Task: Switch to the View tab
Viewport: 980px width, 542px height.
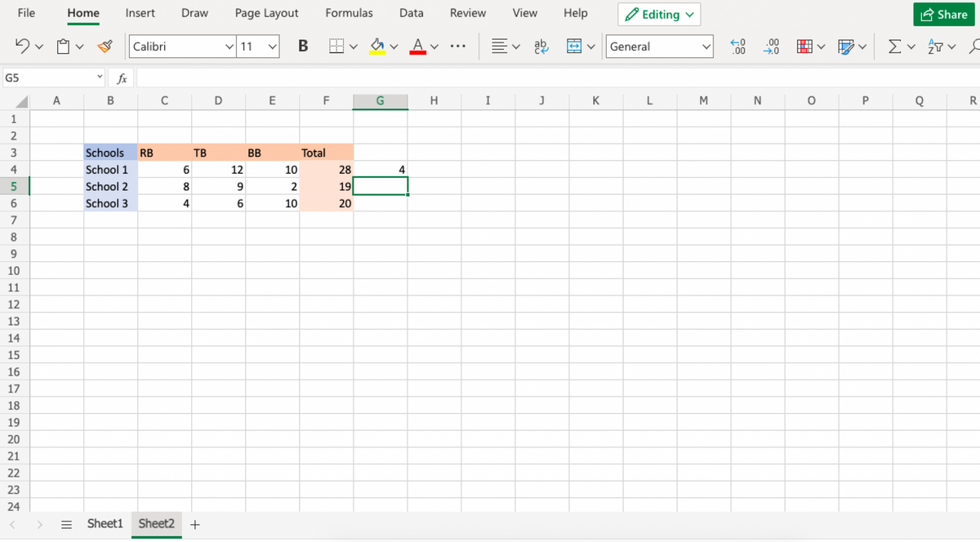Action: pos(524,13)
